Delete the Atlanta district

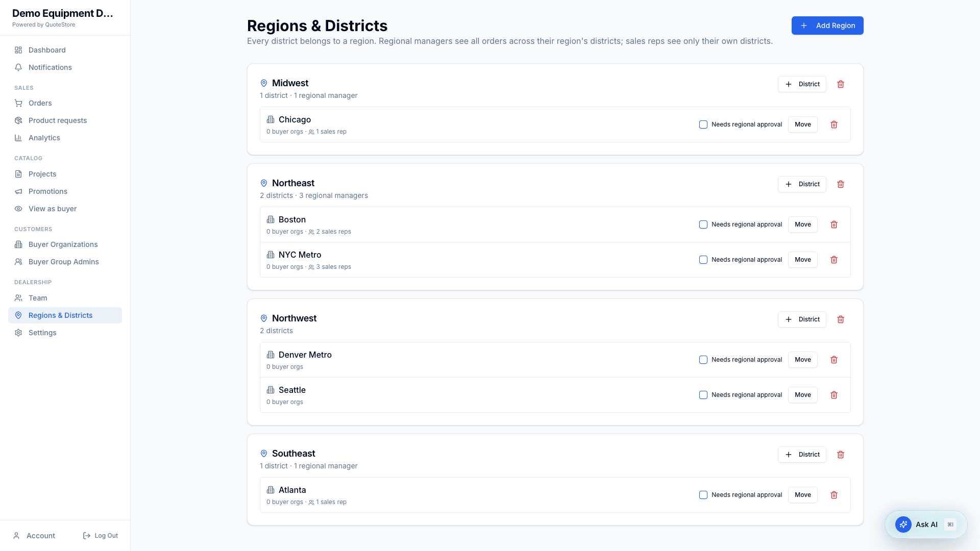pyautogui.click(x=834, y=495)
